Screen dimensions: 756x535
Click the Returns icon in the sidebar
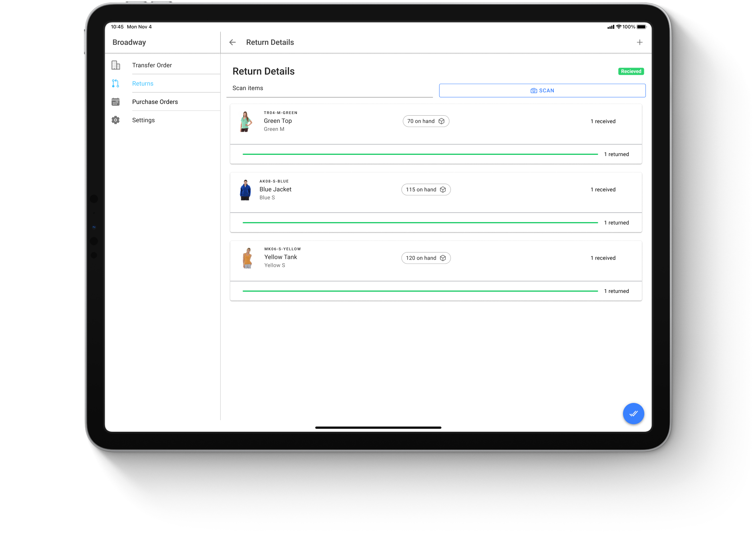[116, 83]
